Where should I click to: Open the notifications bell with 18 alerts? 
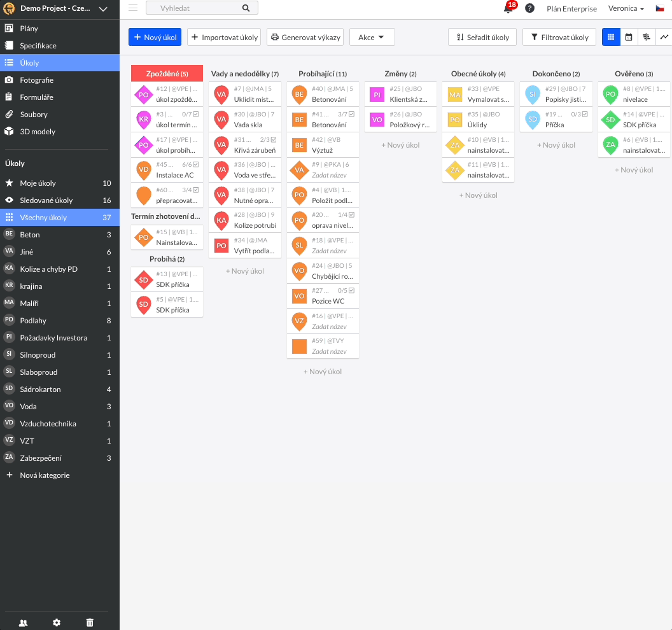click(508, 8)
